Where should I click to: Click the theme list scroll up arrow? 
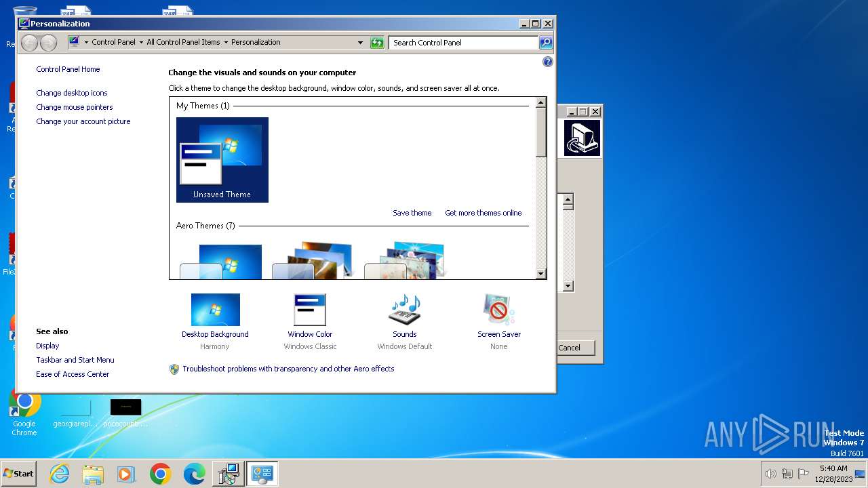point(540,102)
